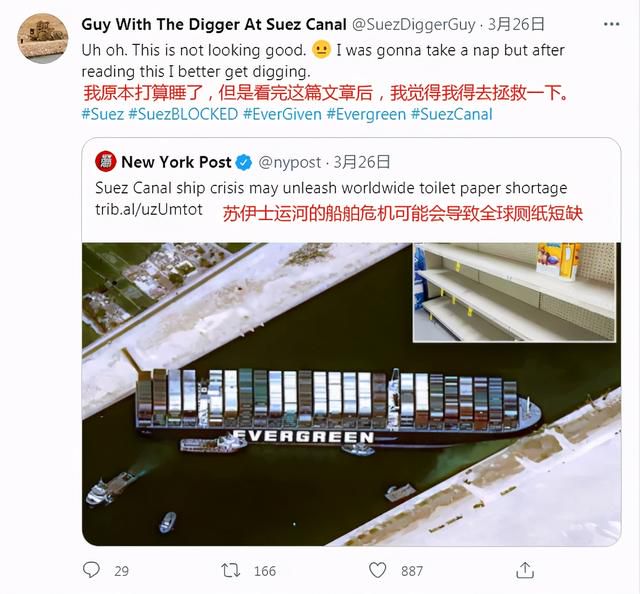Click the retweet arrows icon
The image size is (640, 594).
230,570
